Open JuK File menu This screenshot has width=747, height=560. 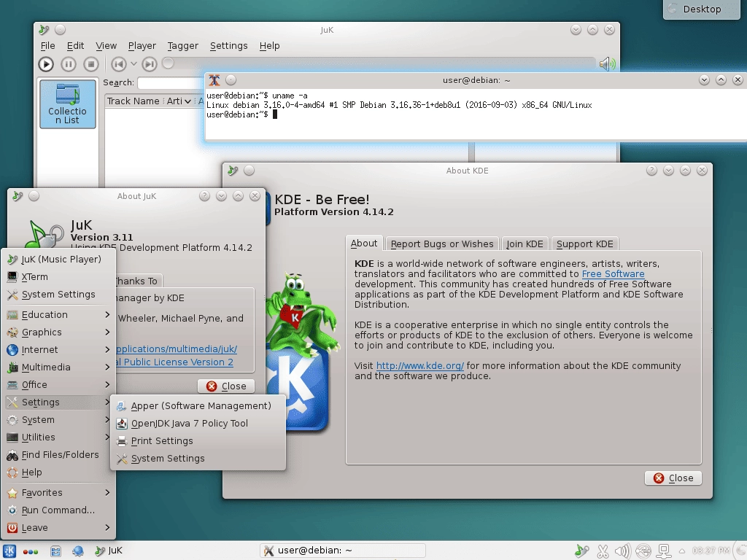pyautogui.click(x=47, y=46)
